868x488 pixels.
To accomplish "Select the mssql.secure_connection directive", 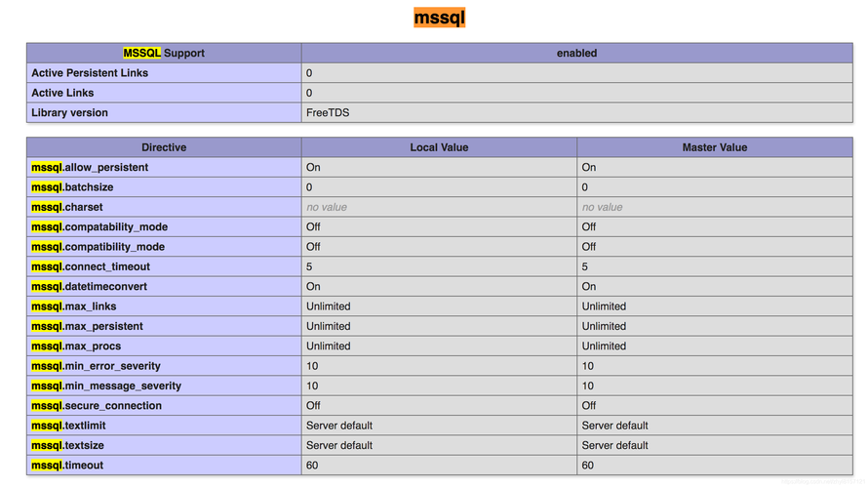I will pos(97,406).
